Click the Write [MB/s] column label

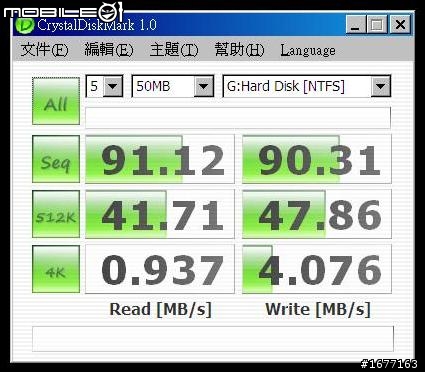(318, 309)
